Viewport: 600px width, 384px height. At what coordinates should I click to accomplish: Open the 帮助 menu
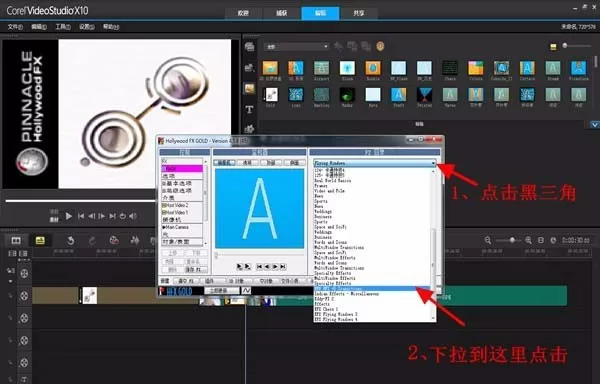coord(111,27)
